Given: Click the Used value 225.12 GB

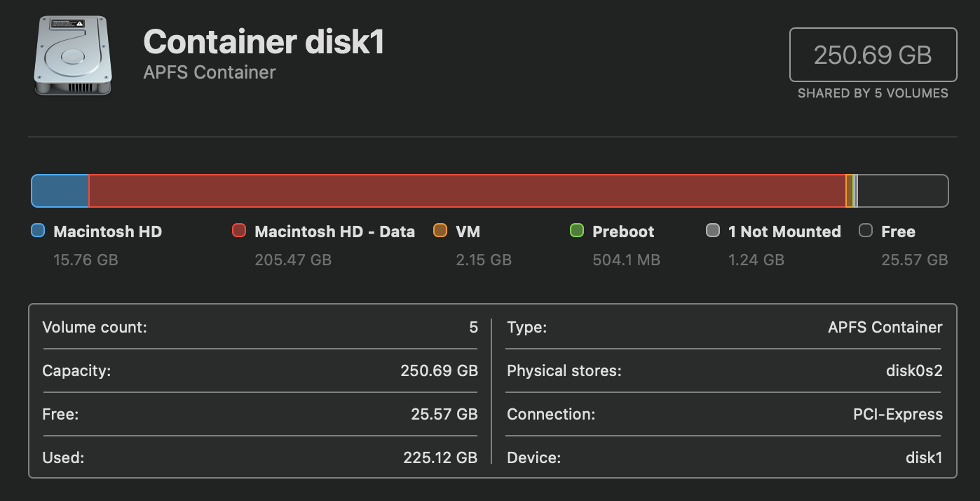Looking at the screenshot, I should (440, 458).
